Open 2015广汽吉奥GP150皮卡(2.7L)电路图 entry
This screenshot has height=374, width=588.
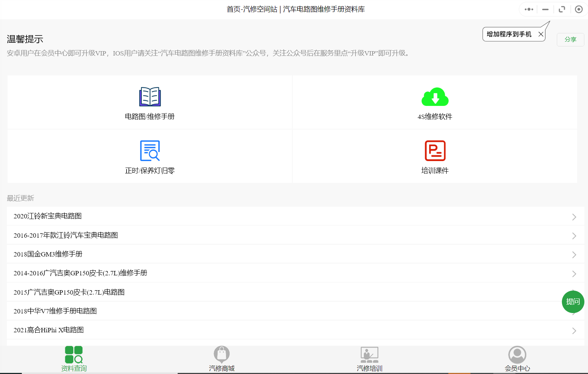point(296,292)
